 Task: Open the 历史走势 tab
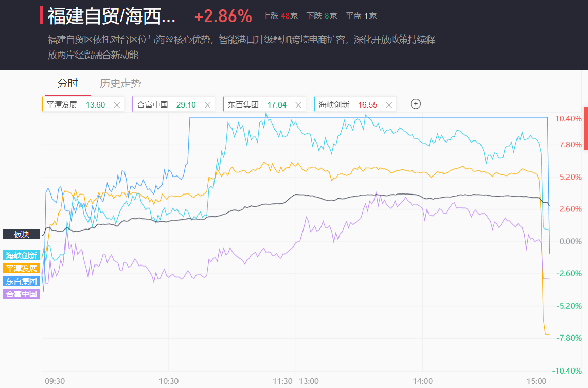click(x=120, y=84)
